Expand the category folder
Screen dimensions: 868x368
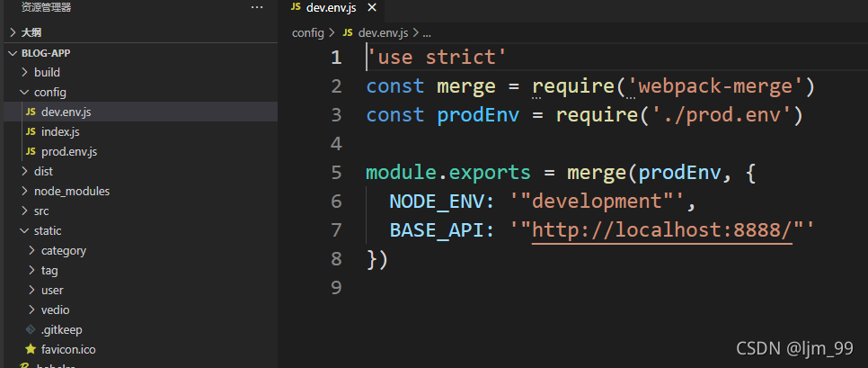(140, 250)
